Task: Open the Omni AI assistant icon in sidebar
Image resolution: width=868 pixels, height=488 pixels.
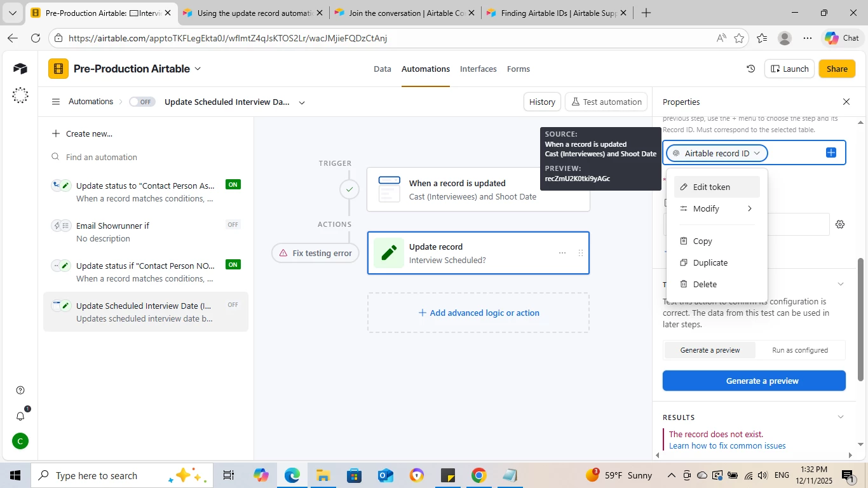Action: point(20,95)
